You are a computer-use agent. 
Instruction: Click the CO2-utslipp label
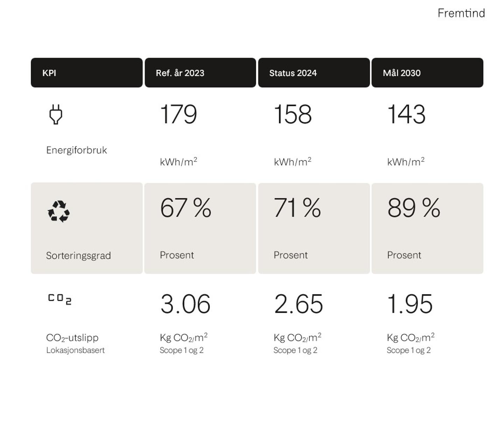(x=72, y=338)
